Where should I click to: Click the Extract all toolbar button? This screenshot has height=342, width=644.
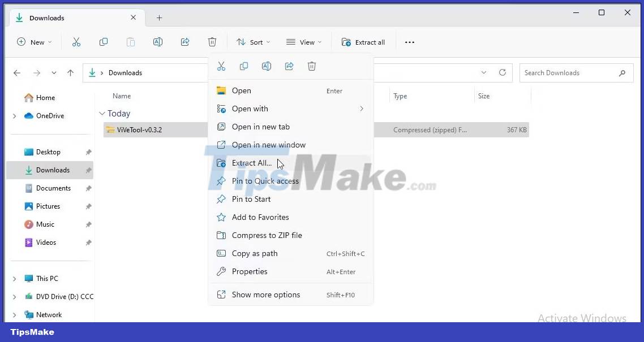point(363,42)
